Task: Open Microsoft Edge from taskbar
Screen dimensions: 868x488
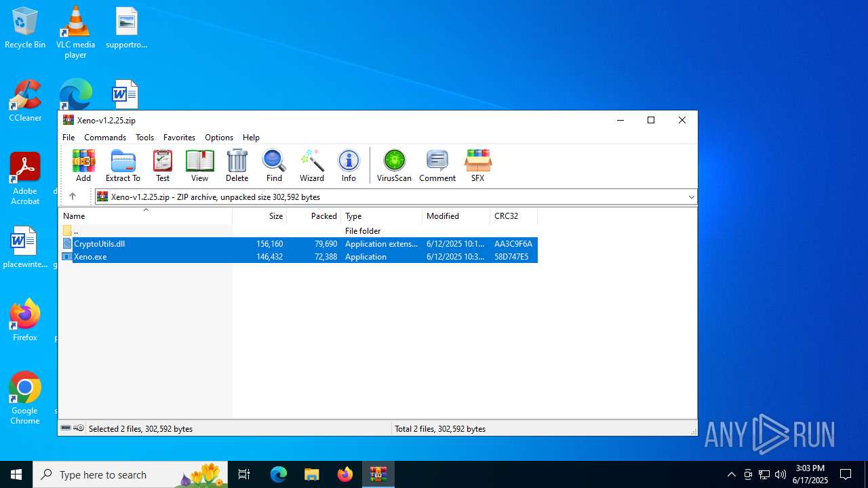Action: [279, 474]
